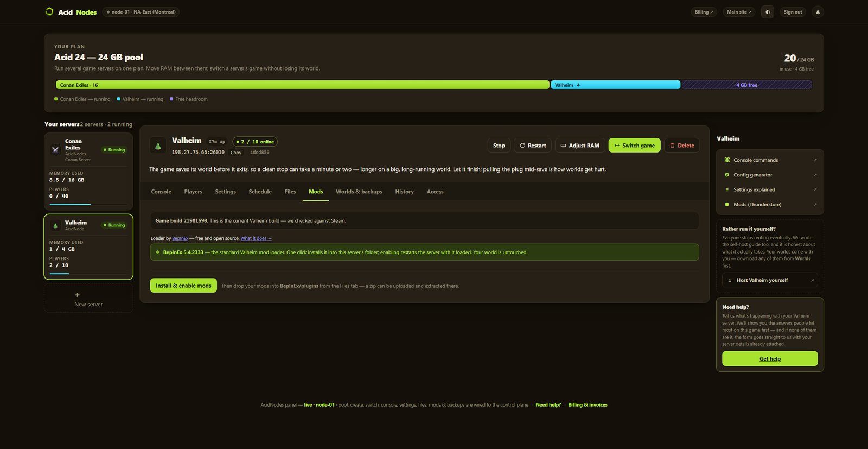Open Main site link
This screenshot has width=868, height=449.
point(739,12)
